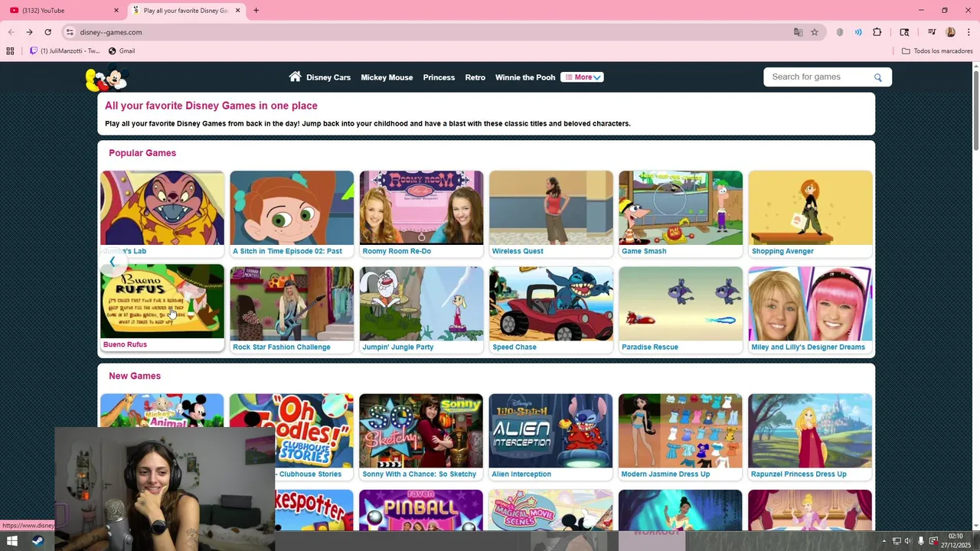Open Rock Star Fashion Challenge thumbnail

point(292,304)
